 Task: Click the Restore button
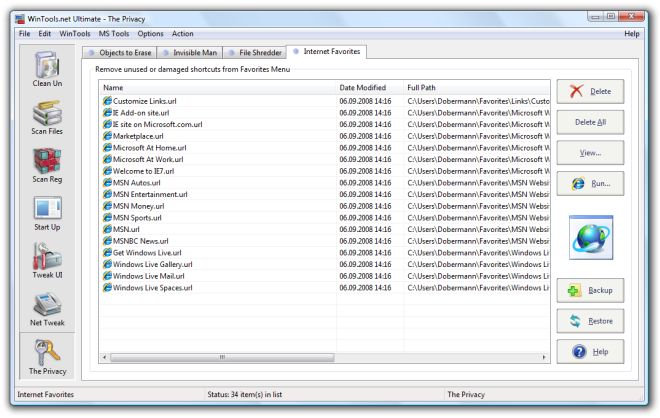[590, 321]
